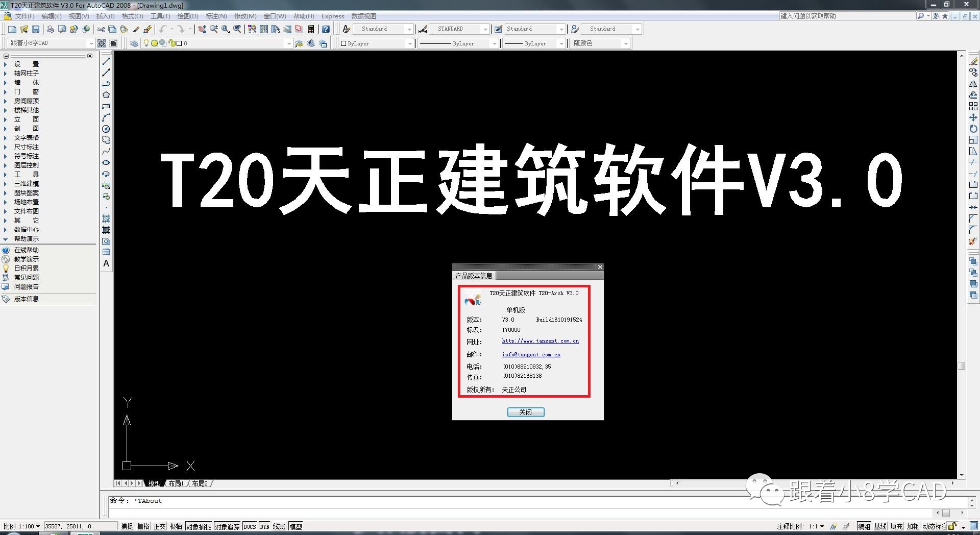Click the Print (plot) icon
Image resolution: width=980 pixels, height=535 pixels.
point(51,29)
